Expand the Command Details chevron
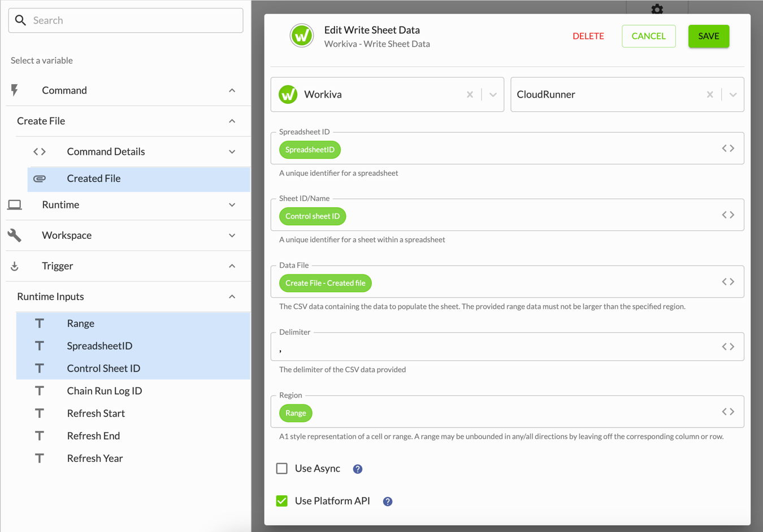The width and height of the screenshot is (763, 532). 232,151
